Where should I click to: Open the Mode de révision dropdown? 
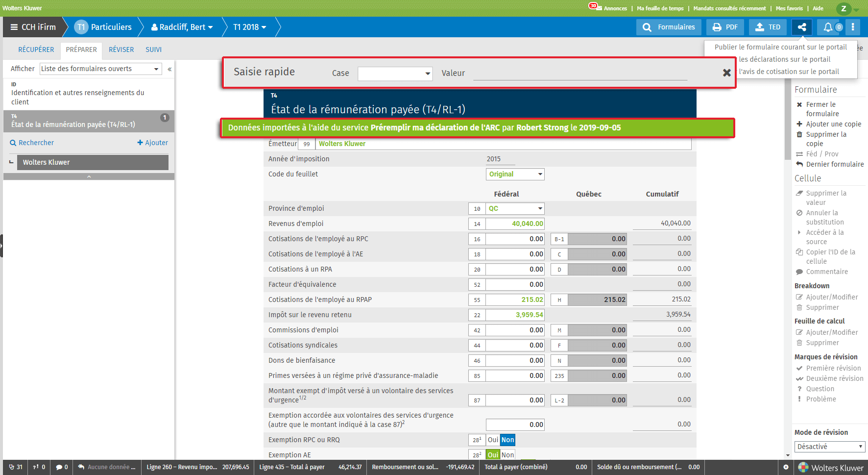[x=829, y=447]
